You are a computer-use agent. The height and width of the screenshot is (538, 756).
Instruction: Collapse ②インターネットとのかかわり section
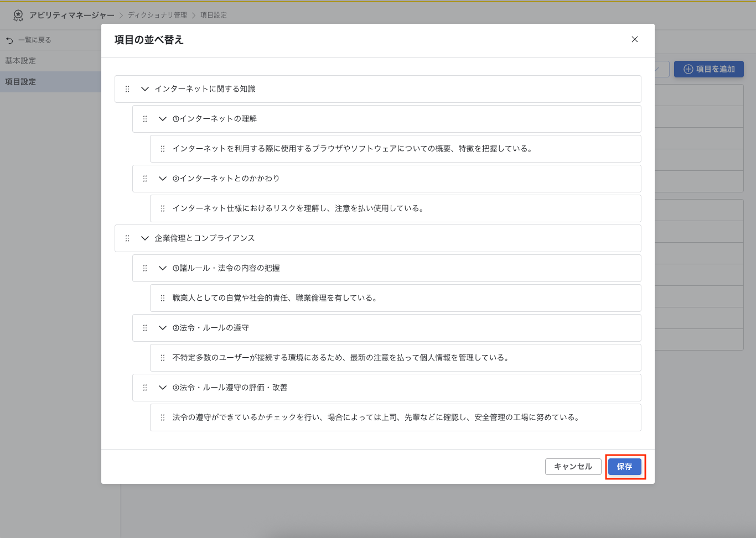(x=163, y=179)
